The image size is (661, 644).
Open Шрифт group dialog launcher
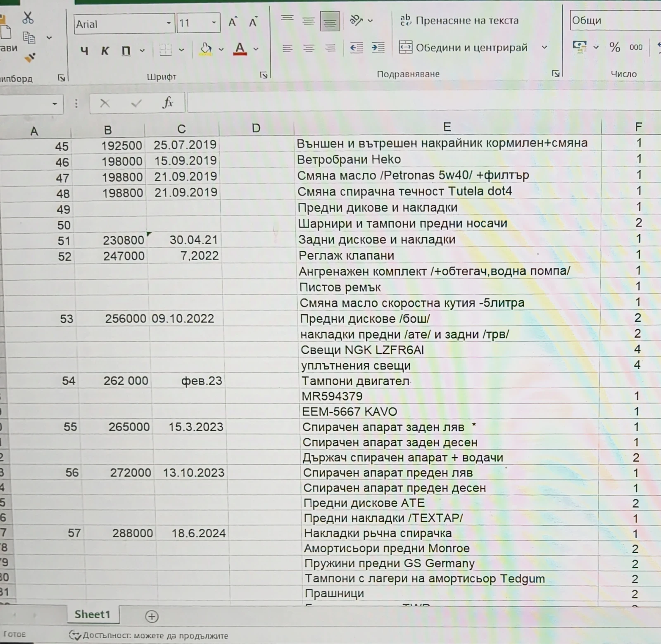[x=264, y=75]
